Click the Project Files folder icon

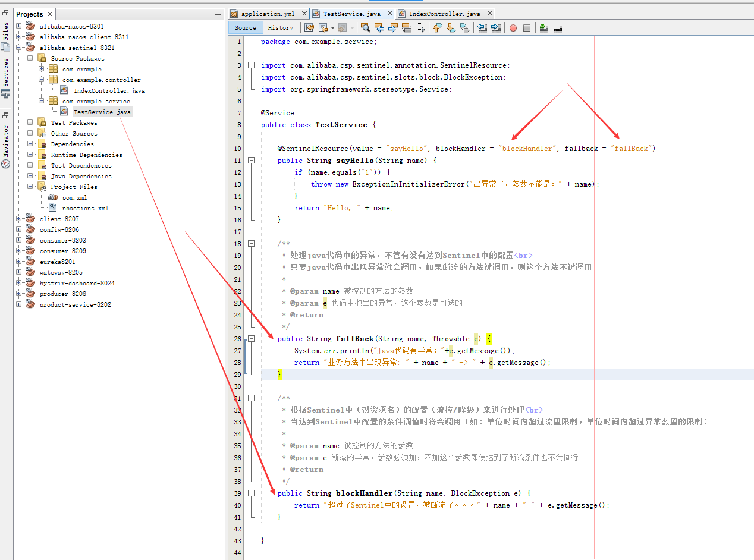[42, 187]
